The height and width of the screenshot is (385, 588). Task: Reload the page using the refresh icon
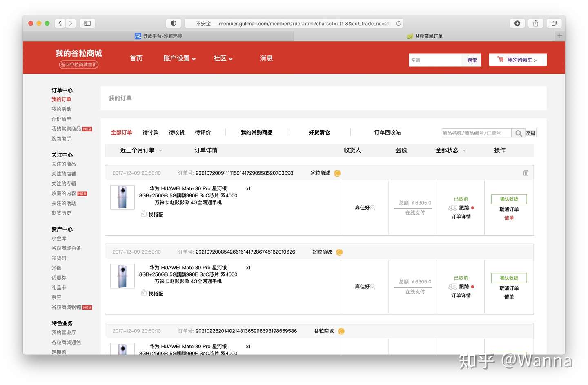(399, 23)
